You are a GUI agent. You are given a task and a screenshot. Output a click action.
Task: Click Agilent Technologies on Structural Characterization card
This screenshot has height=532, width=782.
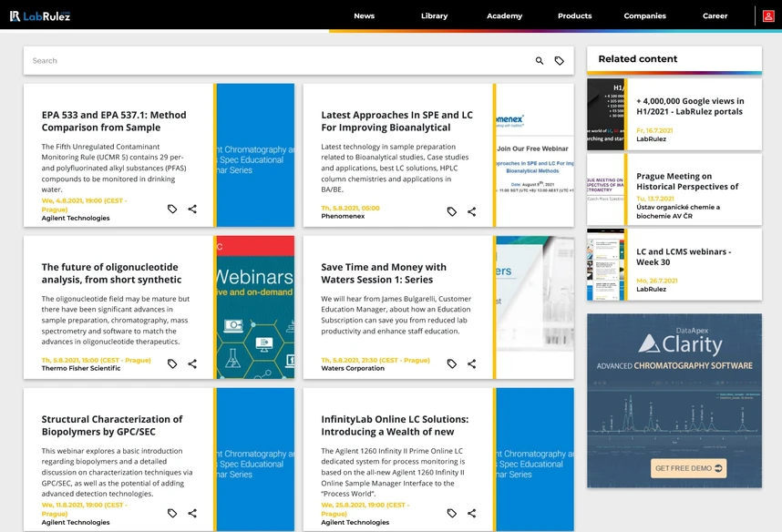pos(76,523)
